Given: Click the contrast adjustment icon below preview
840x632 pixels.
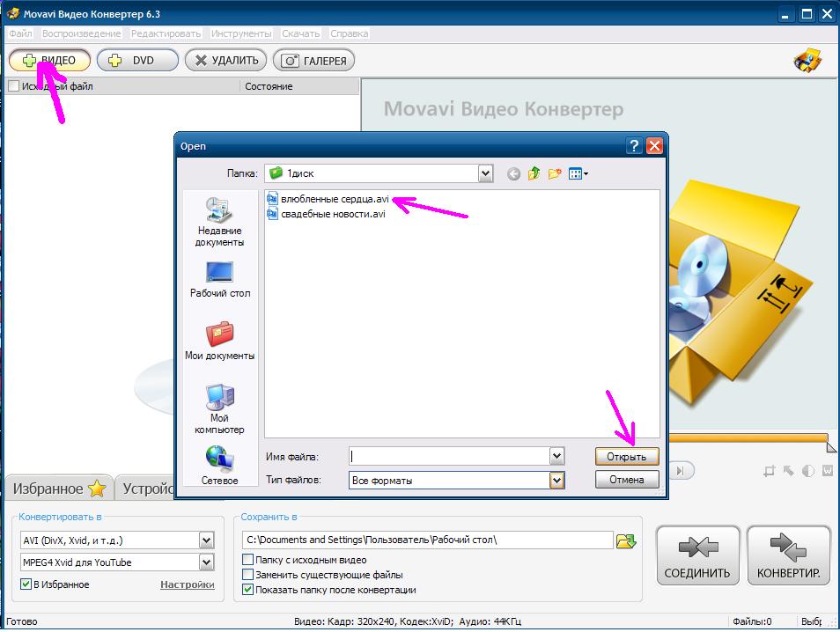Looking at the screenshot, I should [807, 471].
